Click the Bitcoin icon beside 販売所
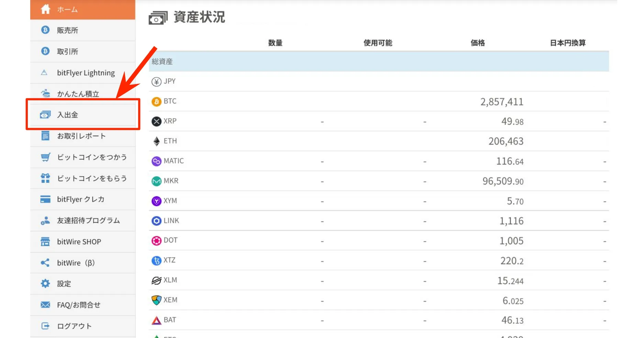The image size is (644, 338). pos(45,30)
